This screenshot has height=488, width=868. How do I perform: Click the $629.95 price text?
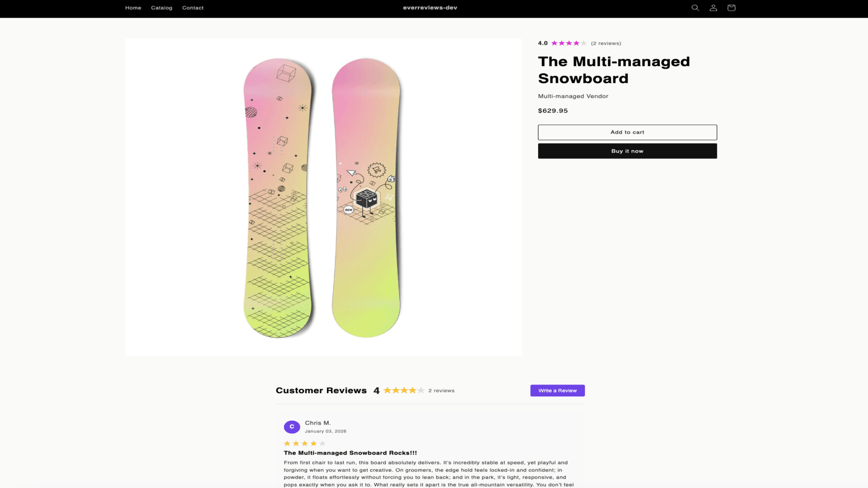(x=552, y=111)
